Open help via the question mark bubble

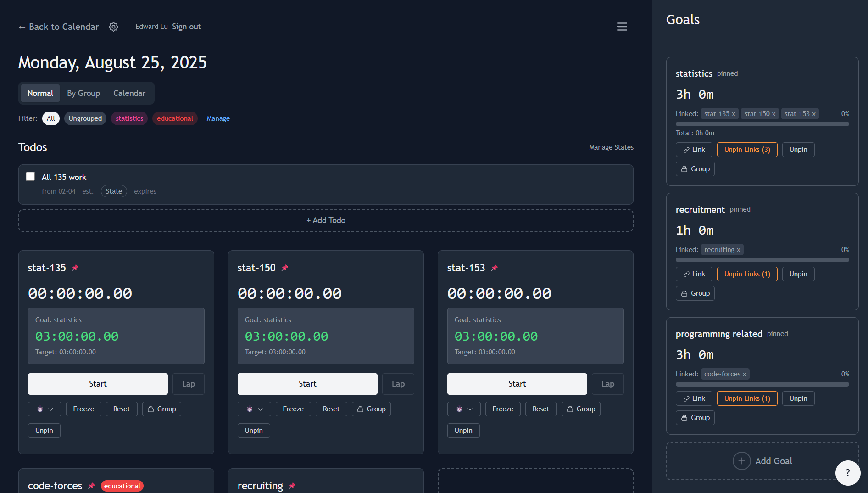(x=848, y=473)
